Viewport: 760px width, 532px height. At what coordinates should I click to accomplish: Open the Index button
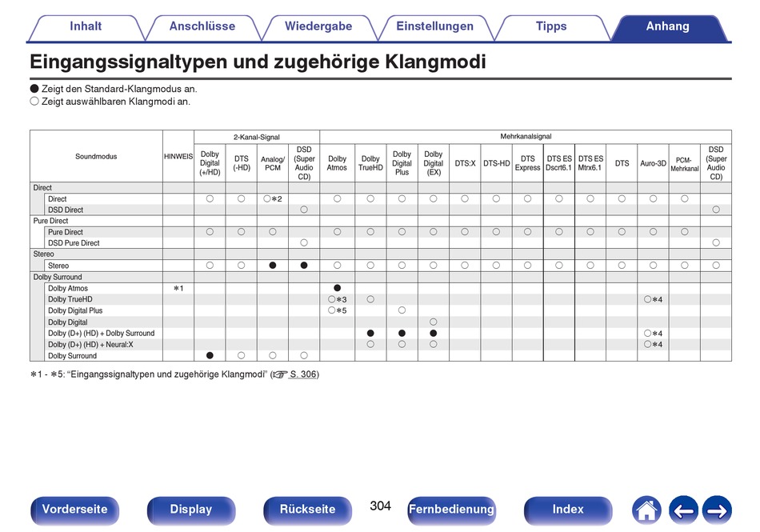coord(567,510)
